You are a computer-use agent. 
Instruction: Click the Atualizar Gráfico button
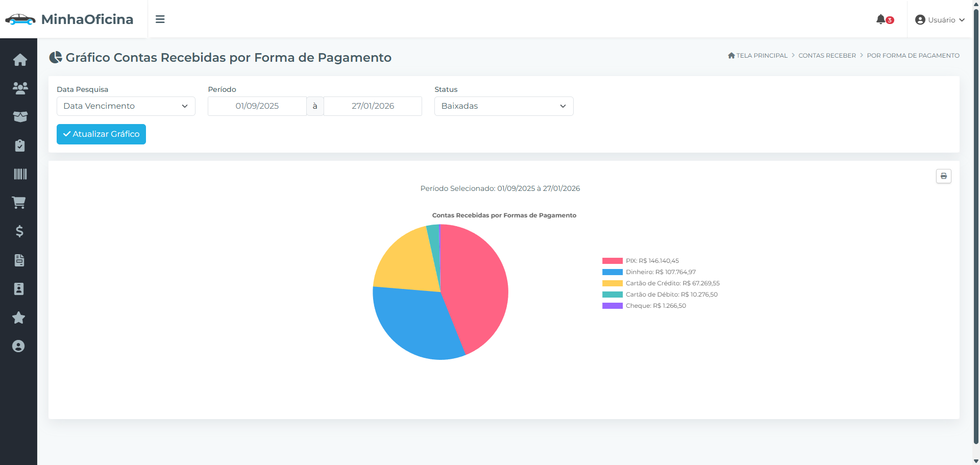click(x=101, y=134)
